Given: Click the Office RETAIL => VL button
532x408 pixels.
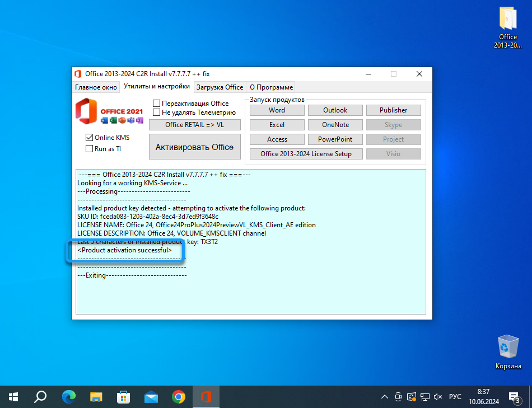Looking at the screenshot, I should pos(194,125).
